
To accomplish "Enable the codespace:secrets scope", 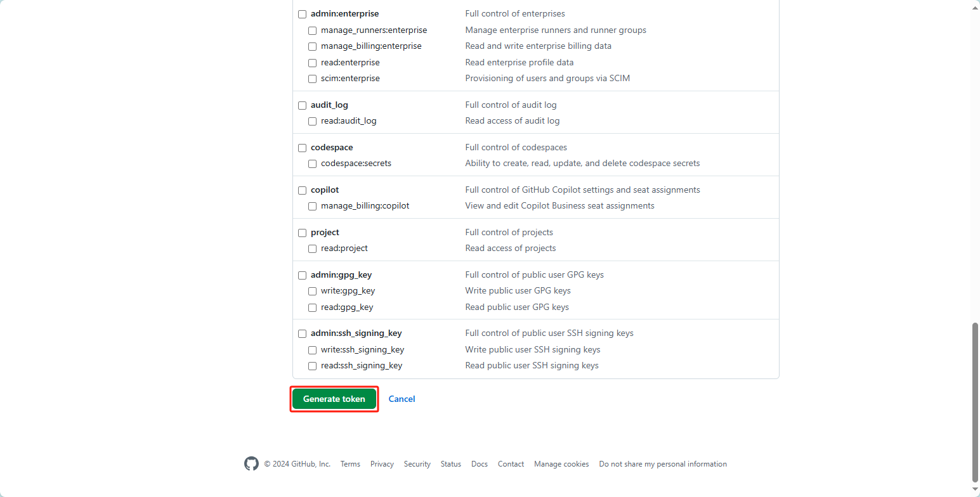I will click(313, 164).
